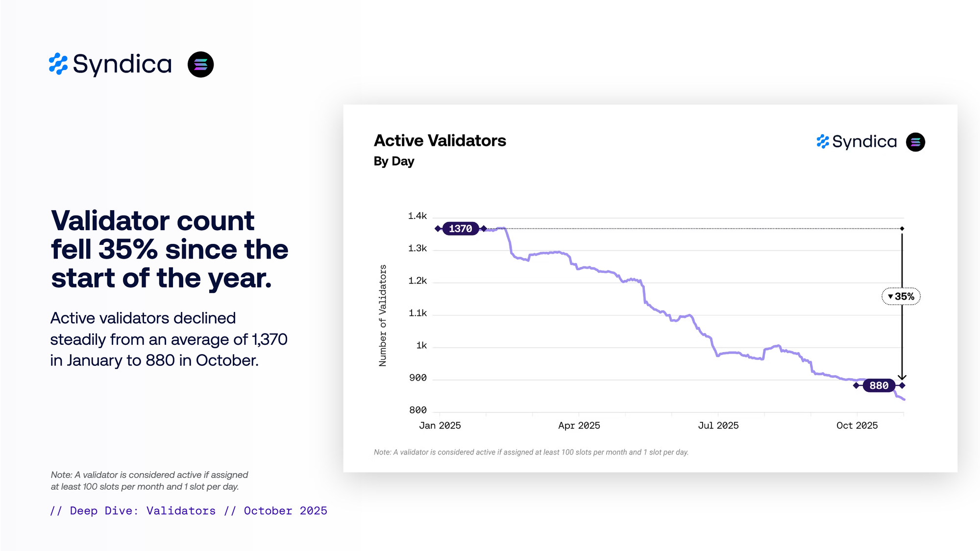The height and width of the screenshot is (551, 980).
Task: Click the Solana icon in chart card
Action: point(915,142)
